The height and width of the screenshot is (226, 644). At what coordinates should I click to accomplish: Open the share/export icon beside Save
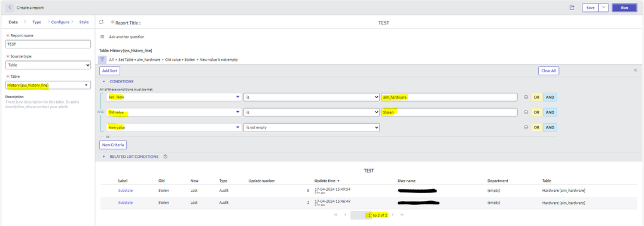point(572,8)
